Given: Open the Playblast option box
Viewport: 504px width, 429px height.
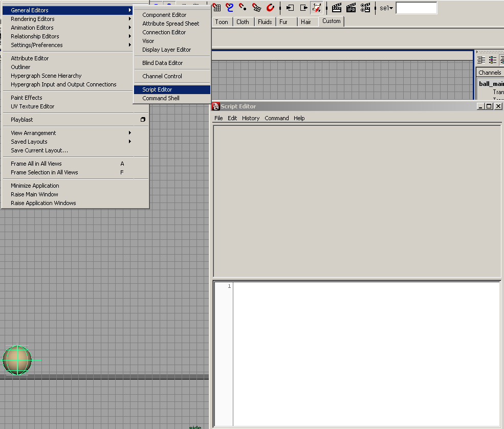Looking at the screenshot, I should pyautogui.click(x=143, y=120).
